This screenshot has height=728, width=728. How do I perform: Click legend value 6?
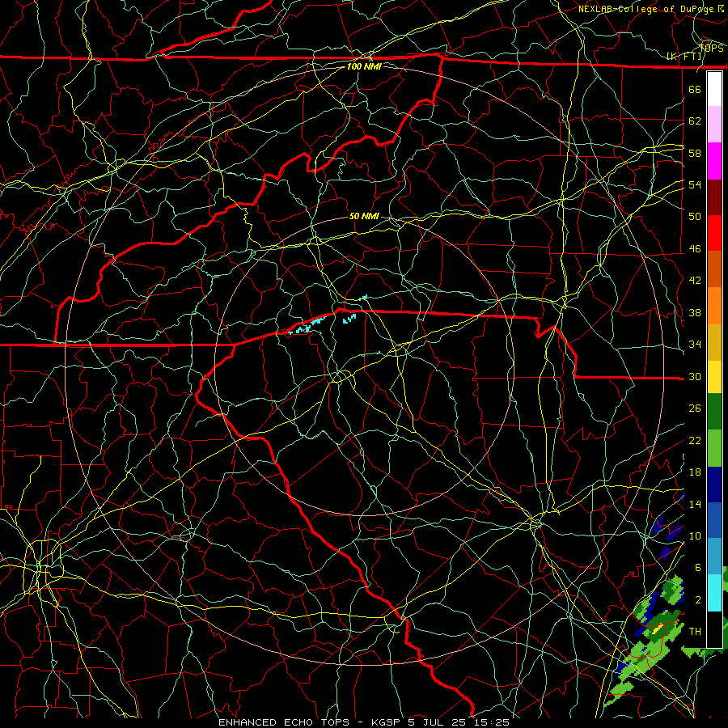pyautogui.click(x=698, y=568)
